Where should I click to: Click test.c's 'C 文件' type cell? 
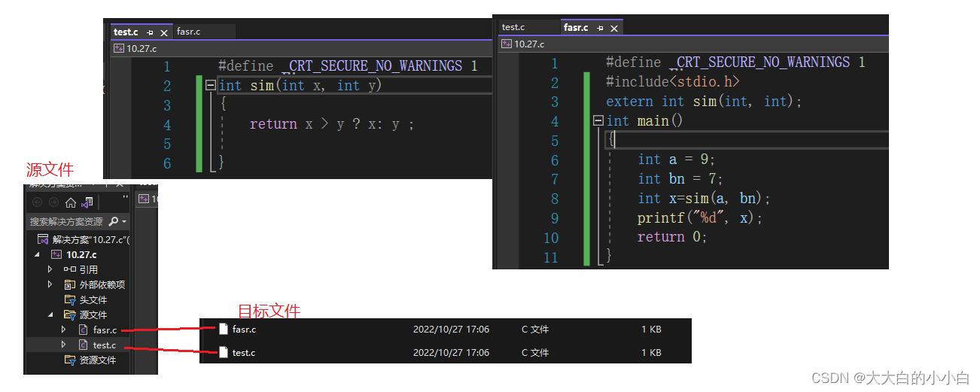[x=535, y=352]
